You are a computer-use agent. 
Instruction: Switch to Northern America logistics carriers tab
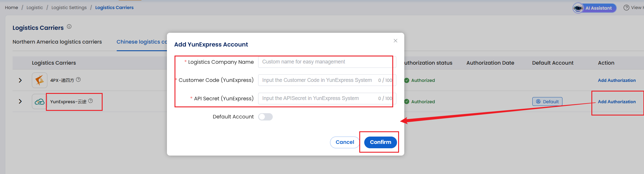[57, 42]
